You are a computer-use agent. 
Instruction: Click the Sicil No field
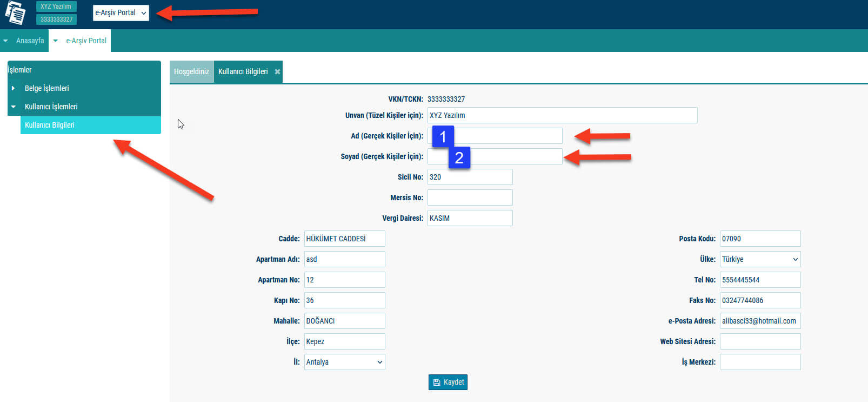470,177
